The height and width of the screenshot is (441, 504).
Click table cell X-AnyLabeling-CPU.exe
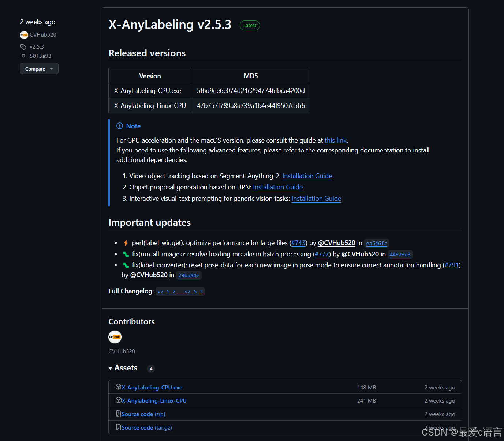click(x=150, y=91)
